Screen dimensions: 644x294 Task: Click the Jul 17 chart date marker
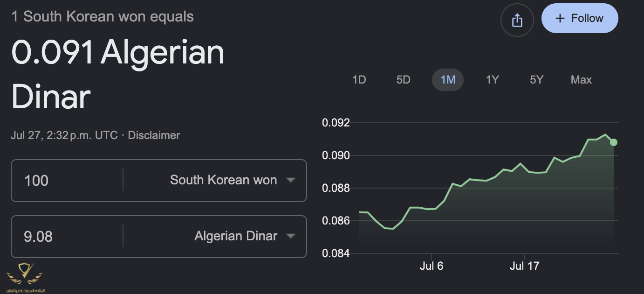[524, 266]
